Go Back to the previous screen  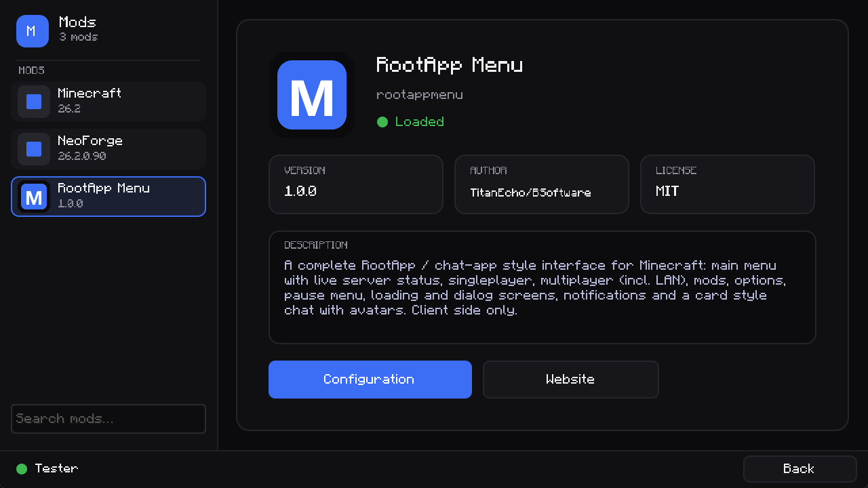[800, 469]
